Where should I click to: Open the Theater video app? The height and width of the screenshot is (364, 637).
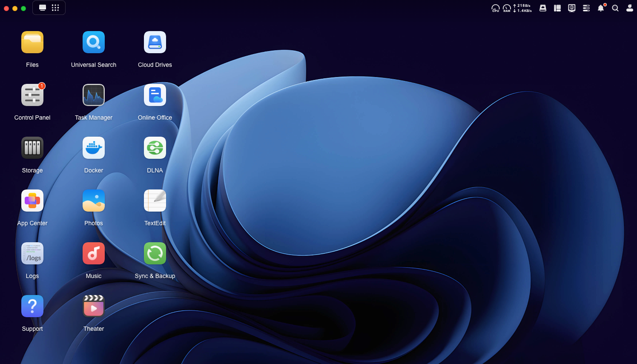[x=94, y=307]
